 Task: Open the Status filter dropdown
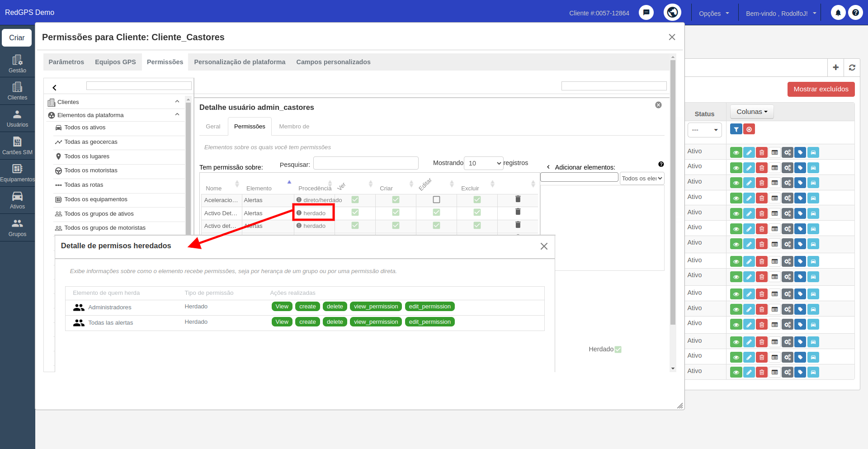[704, 130]
